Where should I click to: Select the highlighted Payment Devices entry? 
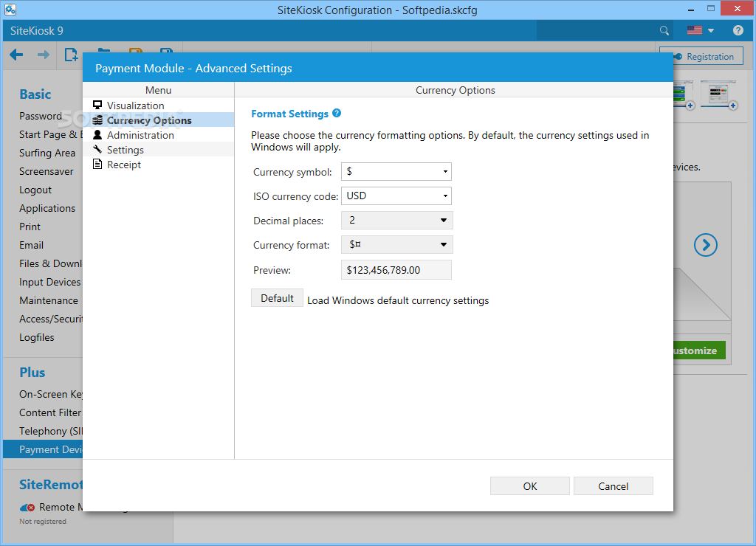(x=44, y=449)
